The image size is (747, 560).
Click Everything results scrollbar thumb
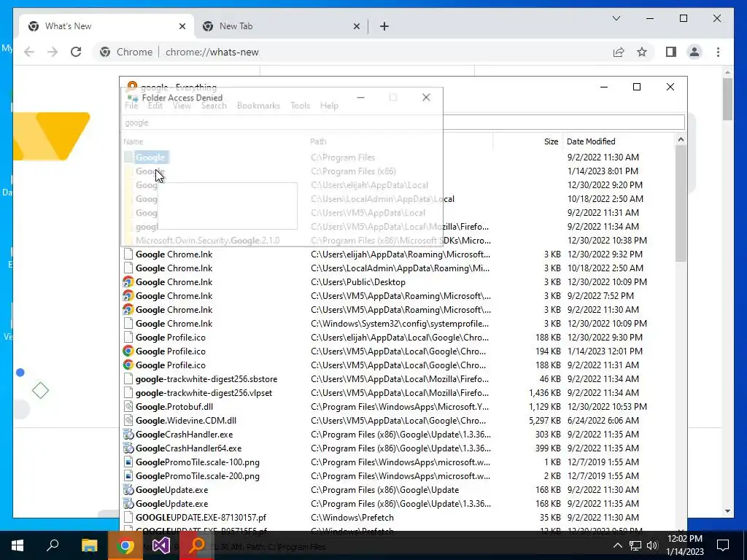point(681,203)
